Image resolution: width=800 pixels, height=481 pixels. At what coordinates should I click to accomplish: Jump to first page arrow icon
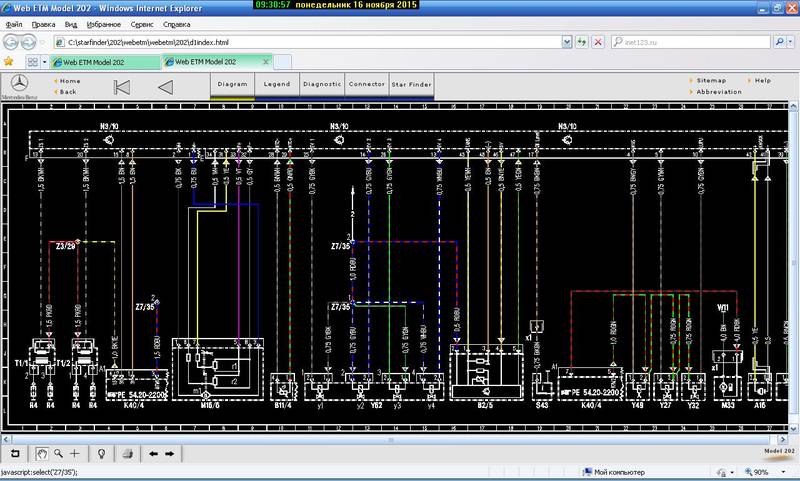pyautogui.click(x=121, y=87)
